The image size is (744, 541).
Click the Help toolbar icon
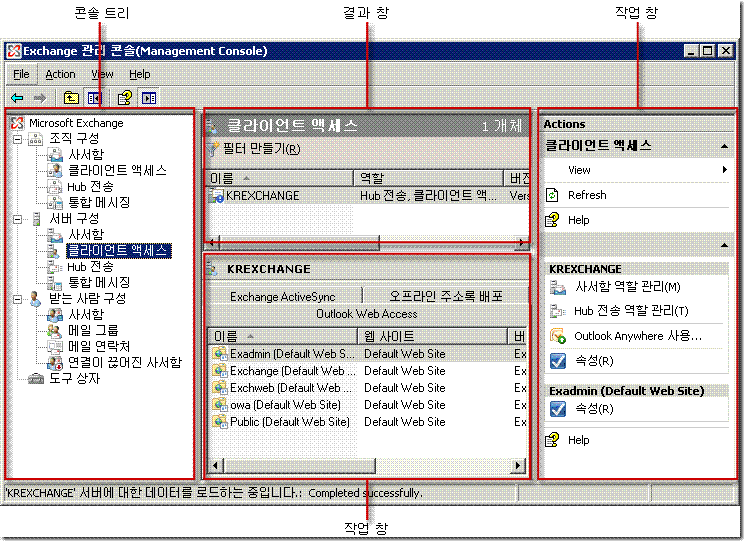[x=124, y=98]
